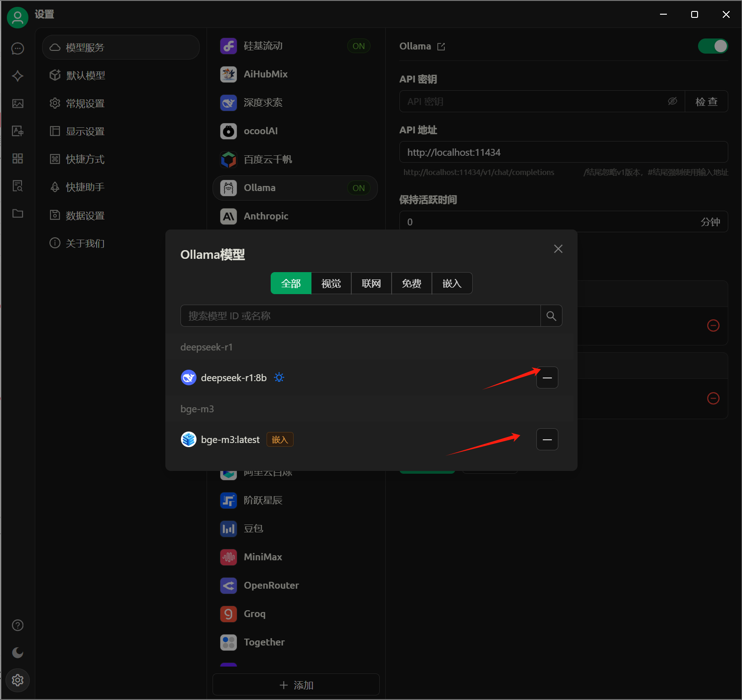Viewport: 742px width, 700px height.
Task: Select OpenRouter provider
Action: 295,585
